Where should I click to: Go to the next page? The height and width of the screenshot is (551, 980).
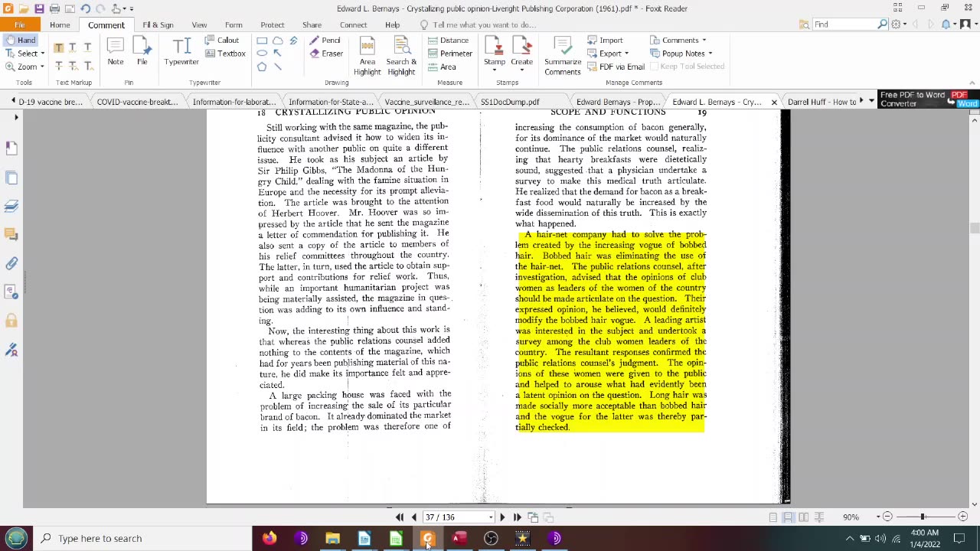pyautogui.click(x=502, y=517)
